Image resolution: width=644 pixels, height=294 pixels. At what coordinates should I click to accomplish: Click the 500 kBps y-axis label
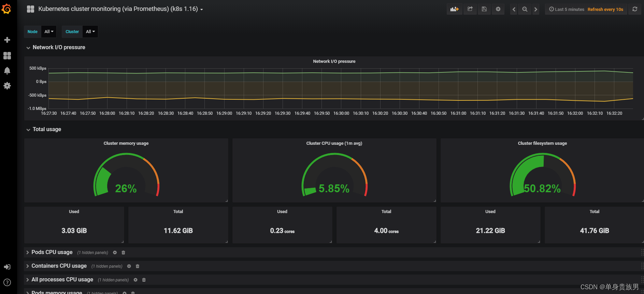pyautogui.click(x=38, y=68)
